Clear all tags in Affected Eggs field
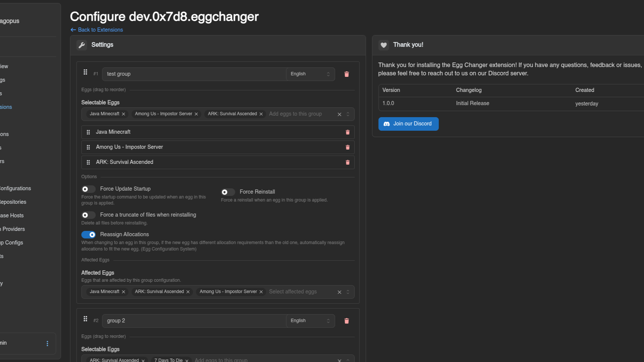The height and width of the screenshot is (362, 644). pyautogui.click(x=339, y=292)
